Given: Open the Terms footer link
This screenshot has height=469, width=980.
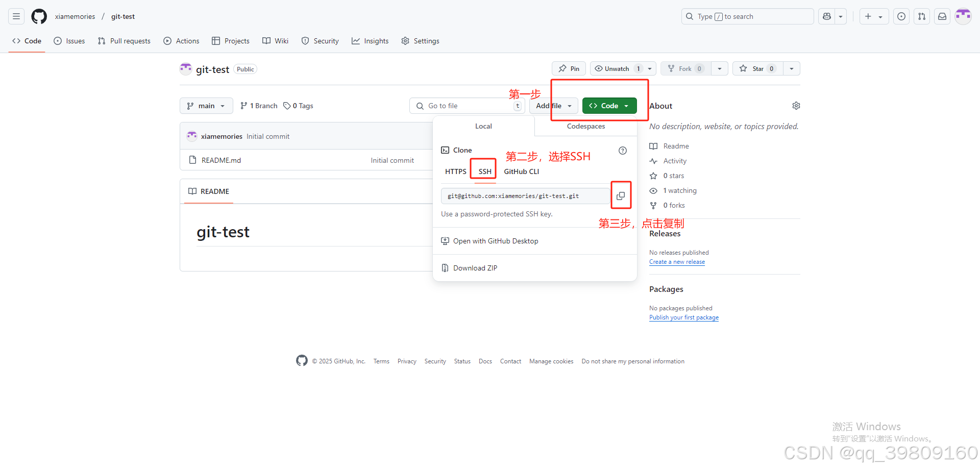Looking at the screenshot, I should click(381, 361).
